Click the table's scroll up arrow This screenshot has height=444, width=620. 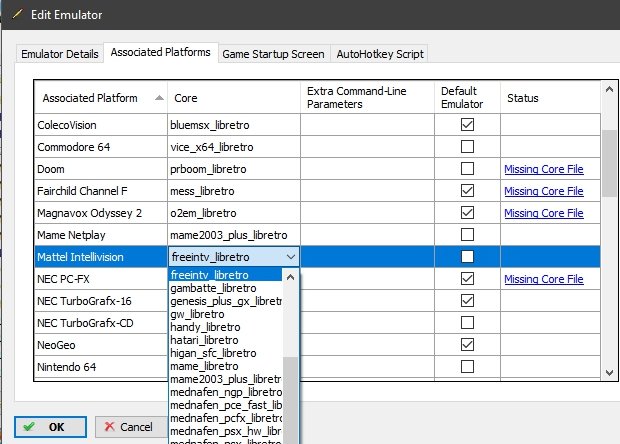(x=609, y=89)
